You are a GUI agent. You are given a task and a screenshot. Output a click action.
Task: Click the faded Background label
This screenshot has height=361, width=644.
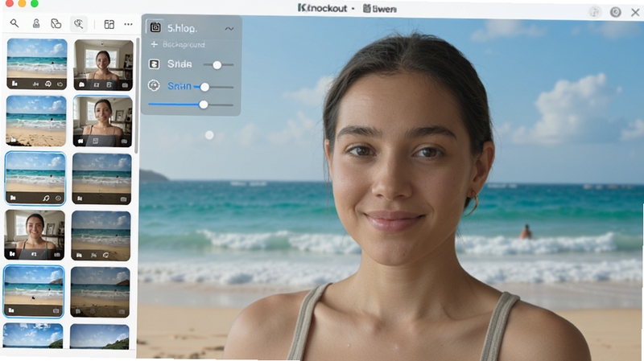point(184,44)
